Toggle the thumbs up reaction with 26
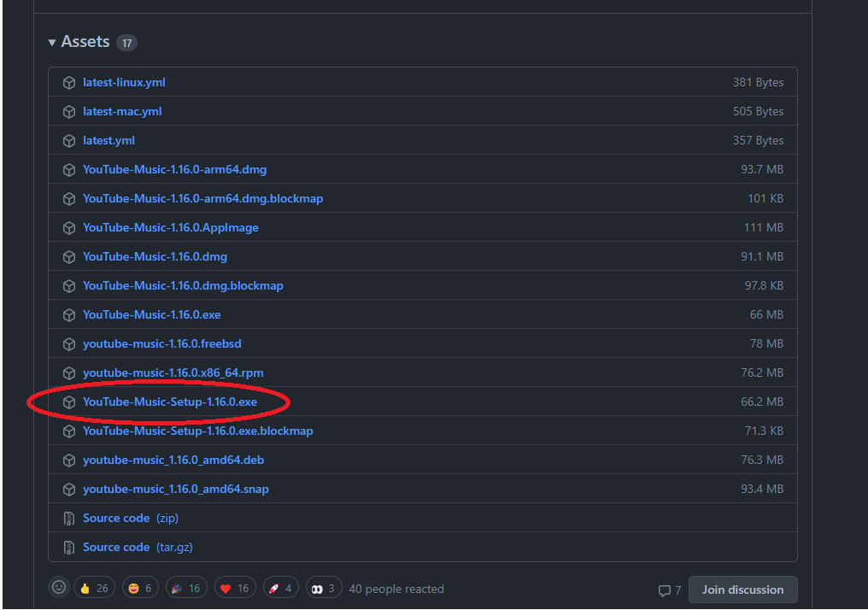 [x=94, y=588]
